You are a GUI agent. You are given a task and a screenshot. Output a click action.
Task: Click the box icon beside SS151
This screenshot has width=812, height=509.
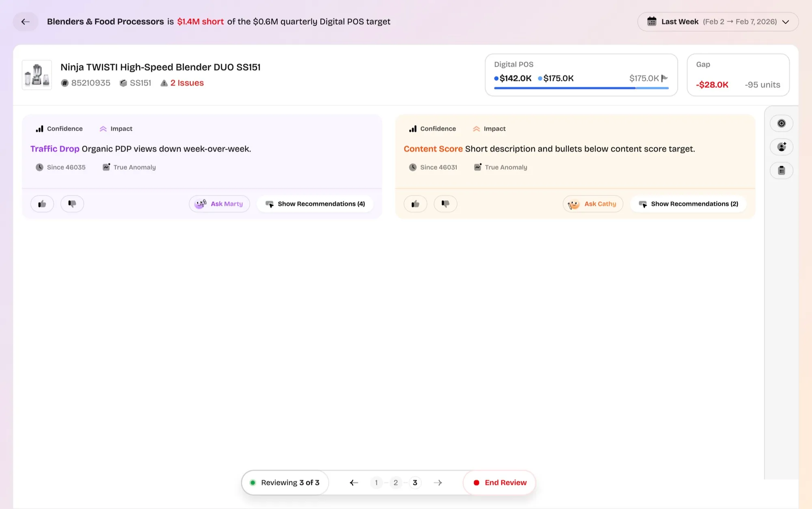coord(123,83)
